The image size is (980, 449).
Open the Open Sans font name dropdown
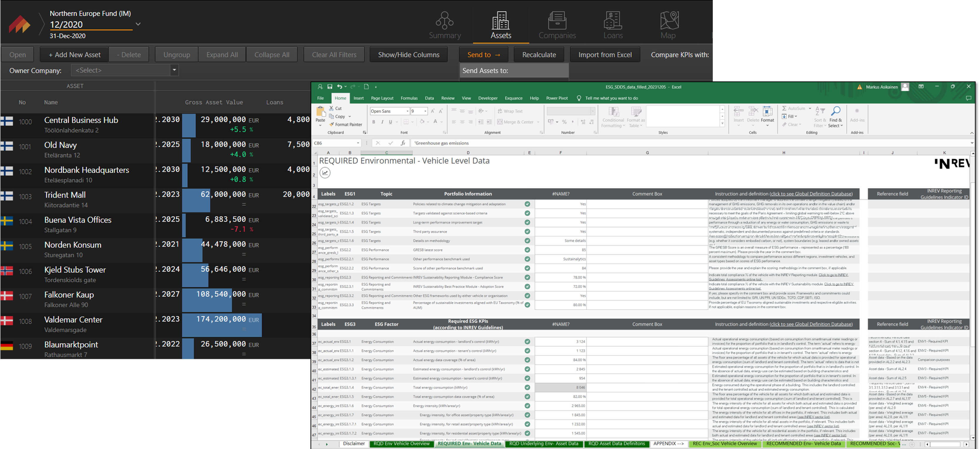click(x=407, y=111)
